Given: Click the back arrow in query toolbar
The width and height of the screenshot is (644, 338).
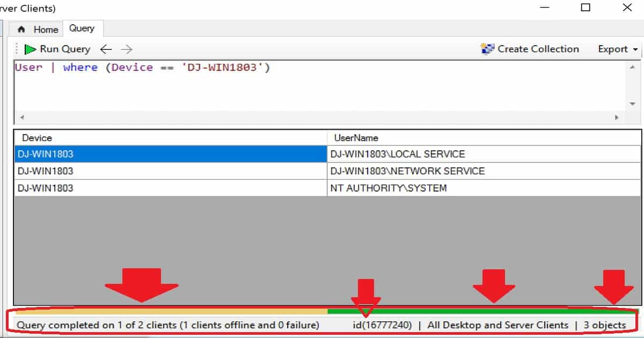Looking at the screenshot, I should pyautogui.click(x=106, y=49).
